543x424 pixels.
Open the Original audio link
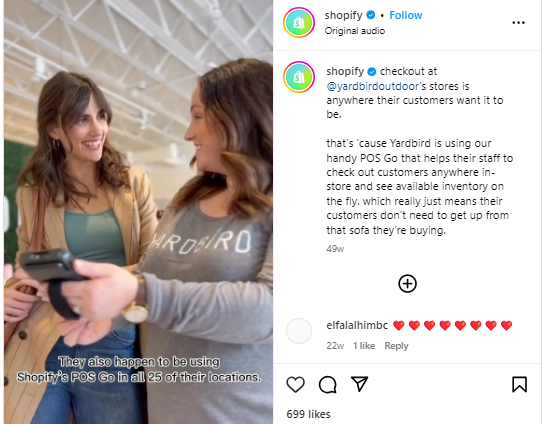[x=355, y=31]
